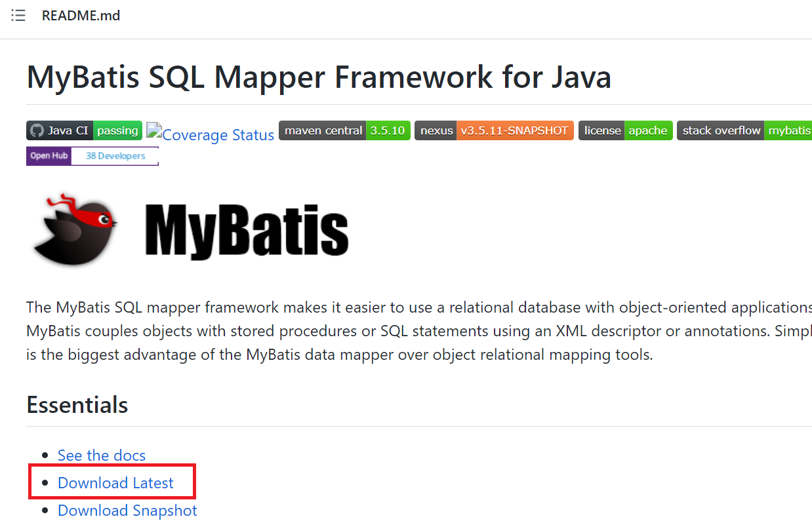Image resolution: width=812 pixels, height=523 pixels.
Task: Open the Download Latest link
Action: coord(115,483)
